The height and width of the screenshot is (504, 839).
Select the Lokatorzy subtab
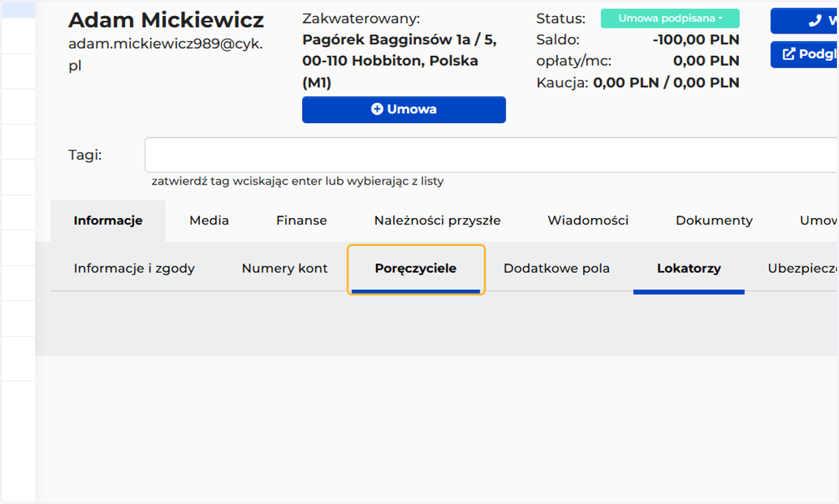[689, 268]
